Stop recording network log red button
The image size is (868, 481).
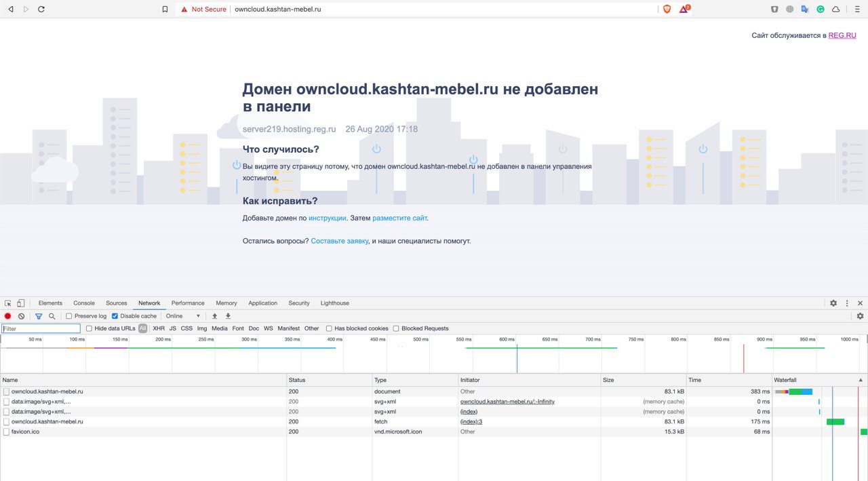[8, 316]
